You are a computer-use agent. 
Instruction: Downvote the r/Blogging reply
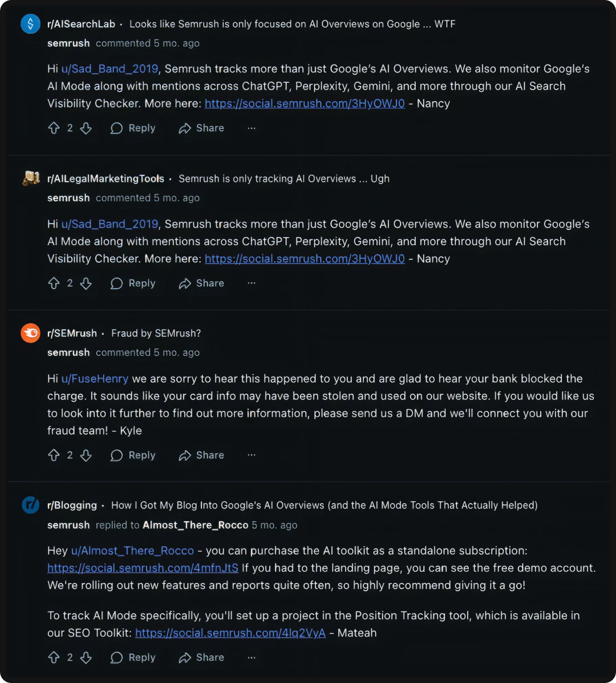point(86,657)
